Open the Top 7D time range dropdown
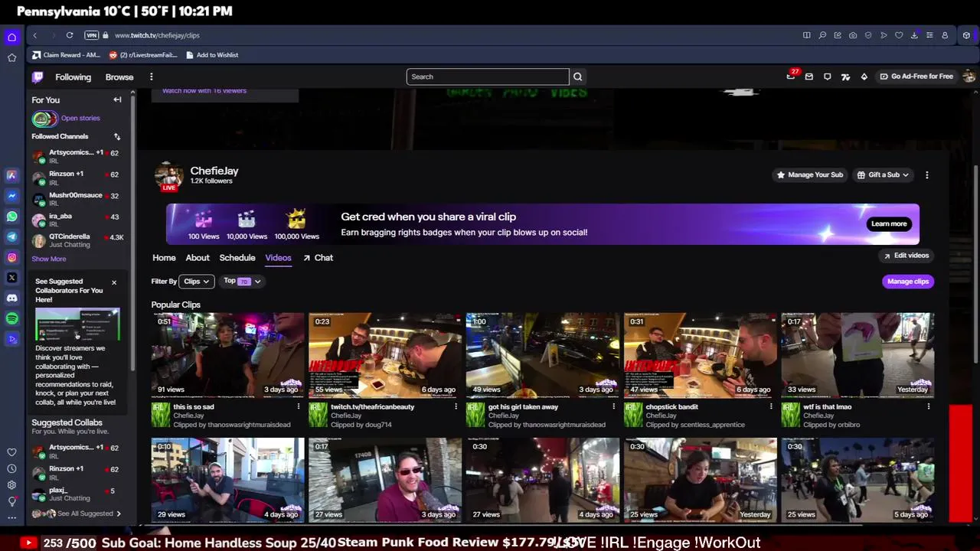 point(242,282)
